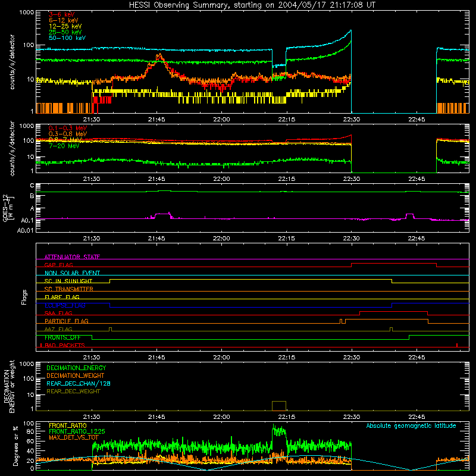Click the AA7_FLAG label

point(58,329)
